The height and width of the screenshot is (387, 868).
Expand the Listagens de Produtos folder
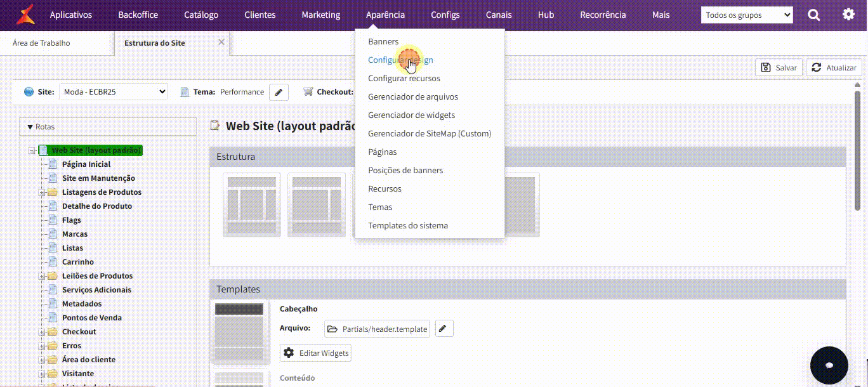click(x=42, y=192)
